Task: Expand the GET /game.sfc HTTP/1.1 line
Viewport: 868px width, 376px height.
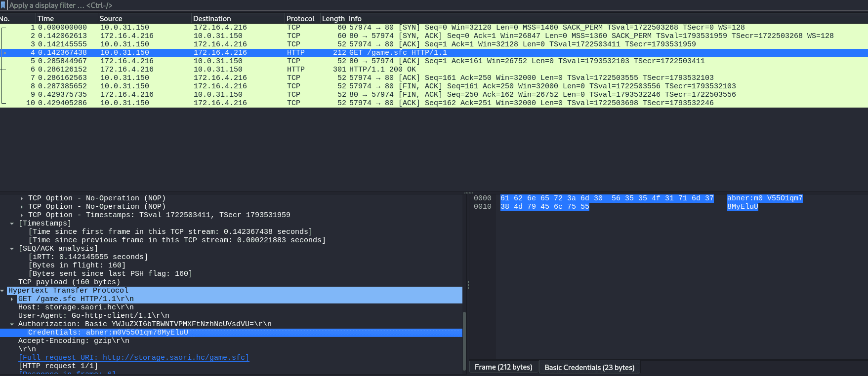Action: [x=12, y=299]
